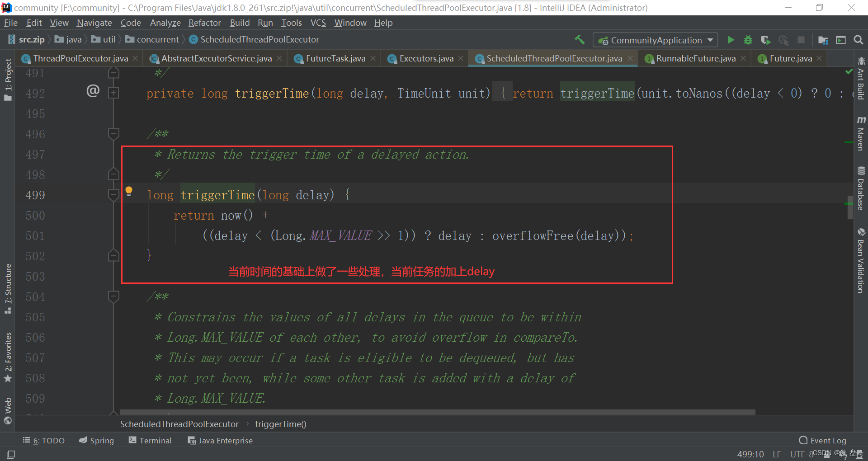Click the vertical editor scrollbar thumb
Screen dimensions: 868x461
[x=850, y=207]
